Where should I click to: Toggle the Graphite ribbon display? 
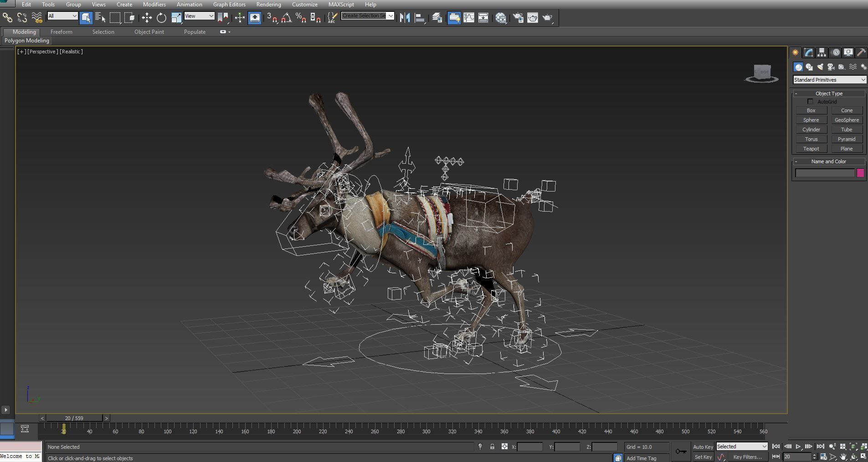[x=454, y=18]
